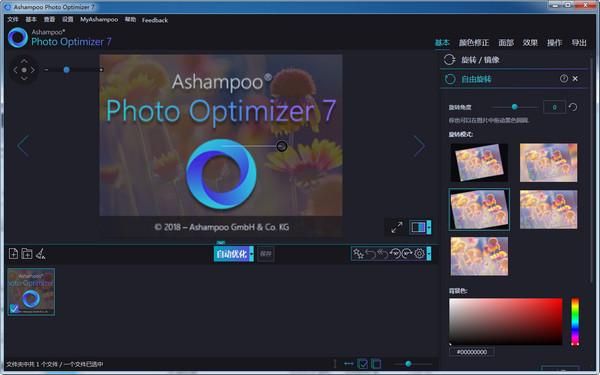Screen dimensions: 600x375
Task: Open the dropdown arrow beside Auto Optimize button
Action: point(251,253)
